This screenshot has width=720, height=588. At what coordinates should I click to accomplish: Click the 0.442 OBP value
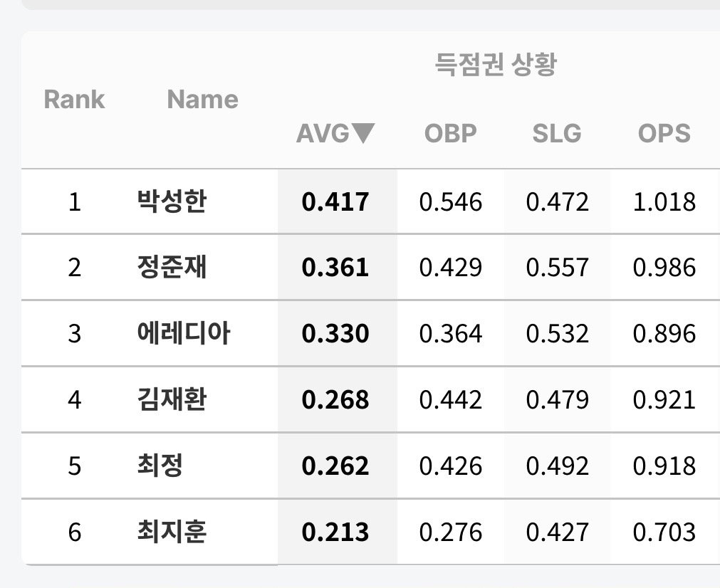tap(451, 399)
